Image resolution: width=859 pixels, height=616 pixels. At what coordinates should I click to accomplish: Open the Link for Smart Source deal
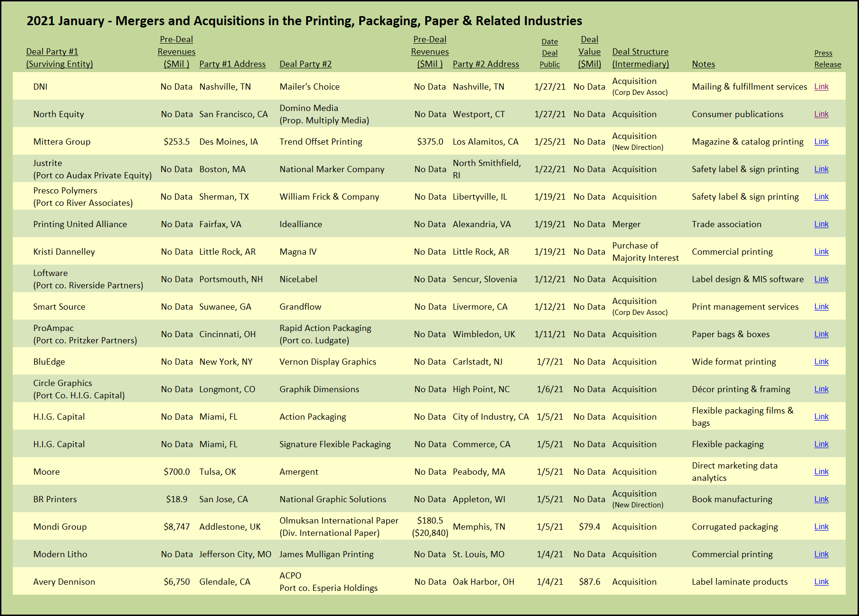tap(821, 307)
